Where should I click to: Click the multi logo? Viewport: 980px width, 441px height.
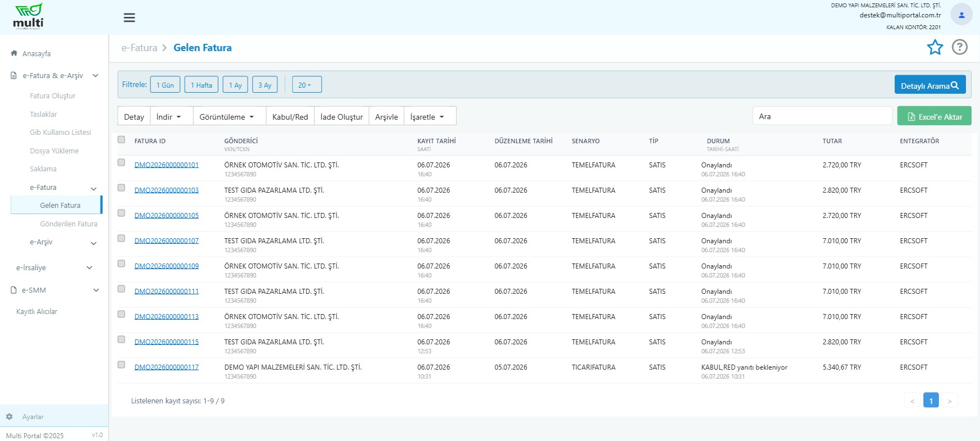(29, 16)
